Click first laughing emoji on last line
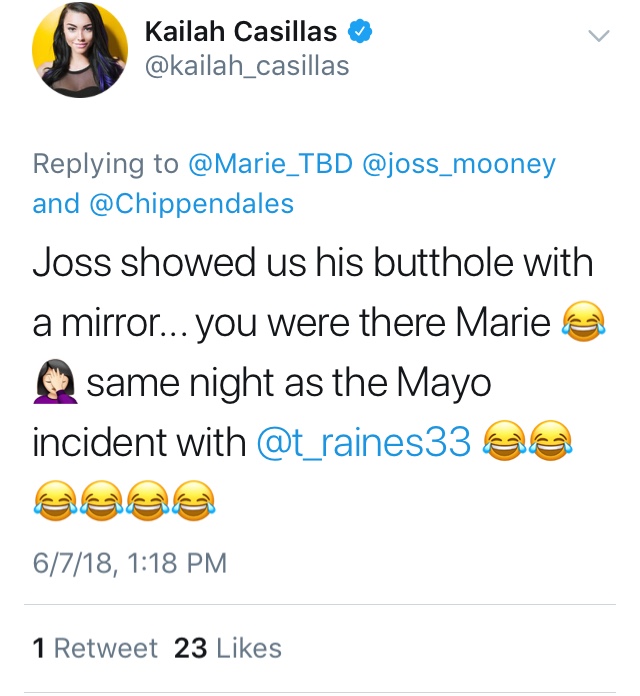640x696 pixels. (55, 500)
